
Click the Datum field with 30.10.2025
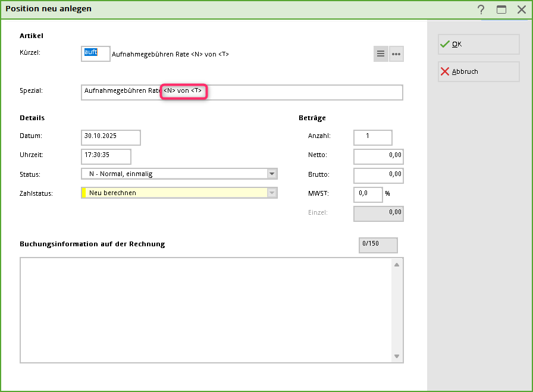click(x=111, y=137)
